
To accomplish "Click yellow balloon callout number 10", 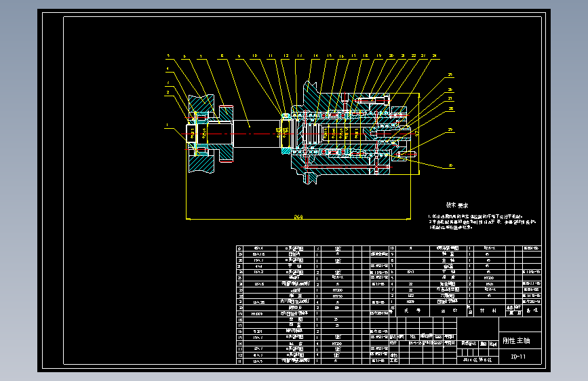I will coord(254,56).
